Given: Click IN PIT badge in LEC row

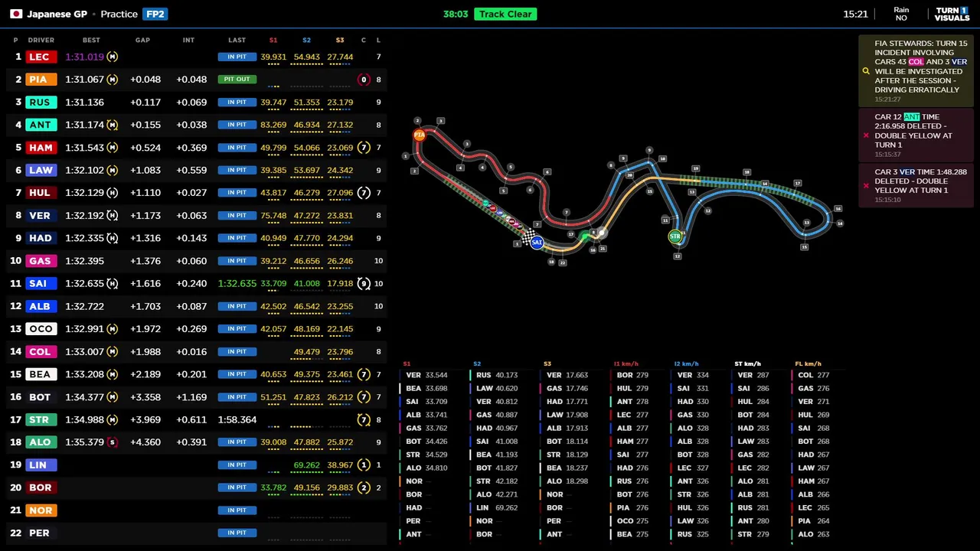Looking at the screenshot, I should click(x=237, y=57).
